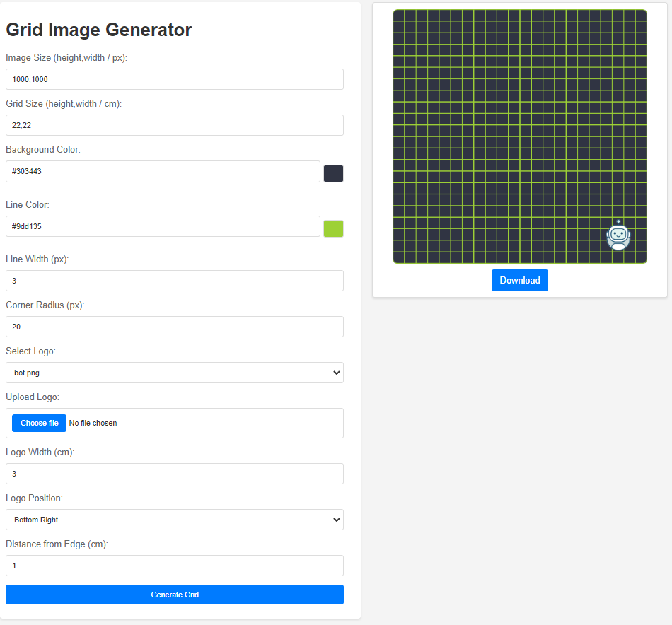The width and height of the screenshot is (672, 625).
Task: Select the Corner Radius input field
Action: [x=174, y=327]
